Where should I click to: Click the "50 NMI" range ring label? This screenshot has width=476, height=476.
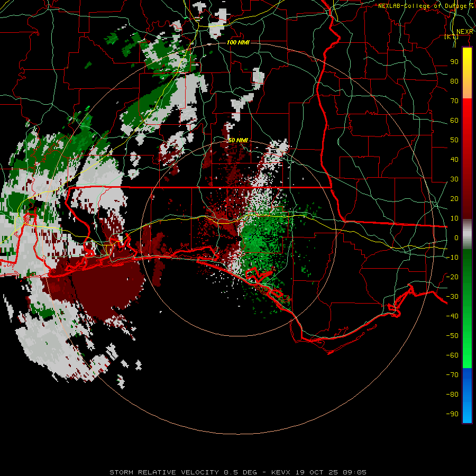[x=238, y=140]
